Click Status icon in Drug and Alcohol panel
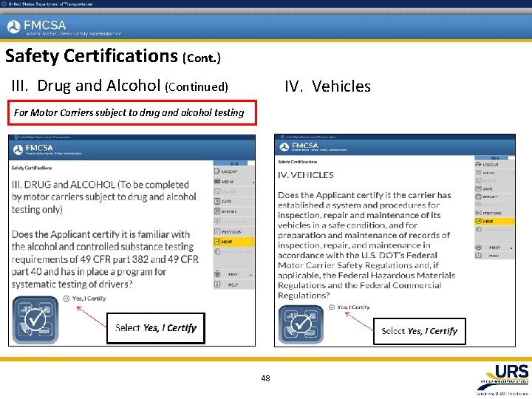Viewport: 532px width, 399px height. tap(217, 191)
